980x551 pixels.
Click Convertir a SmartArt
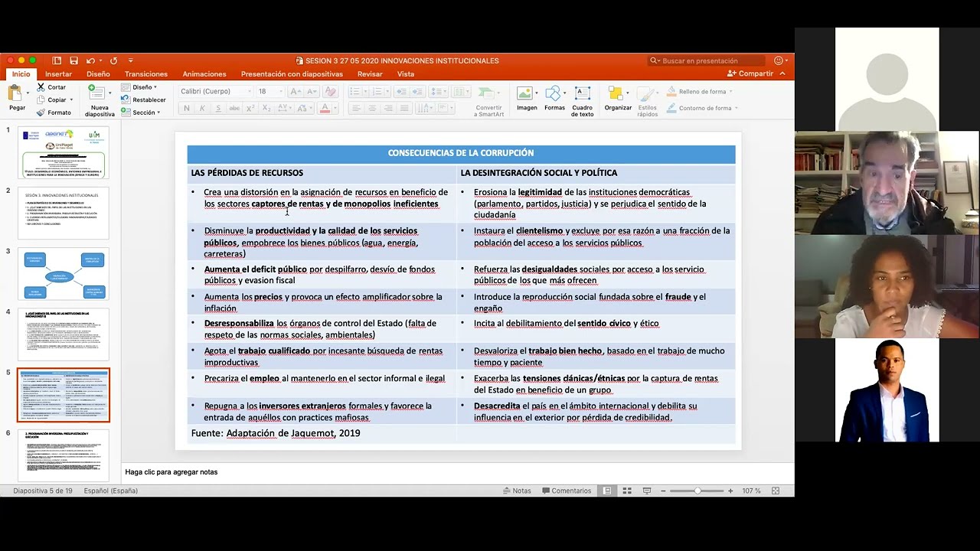point(488,101)
